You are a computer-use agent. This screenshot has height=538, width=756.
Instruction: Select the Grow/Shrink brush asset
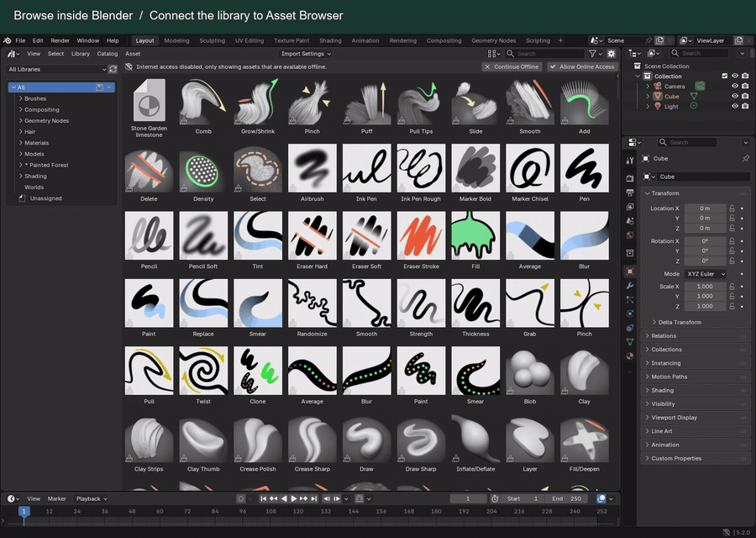click(x=258, y=107)
